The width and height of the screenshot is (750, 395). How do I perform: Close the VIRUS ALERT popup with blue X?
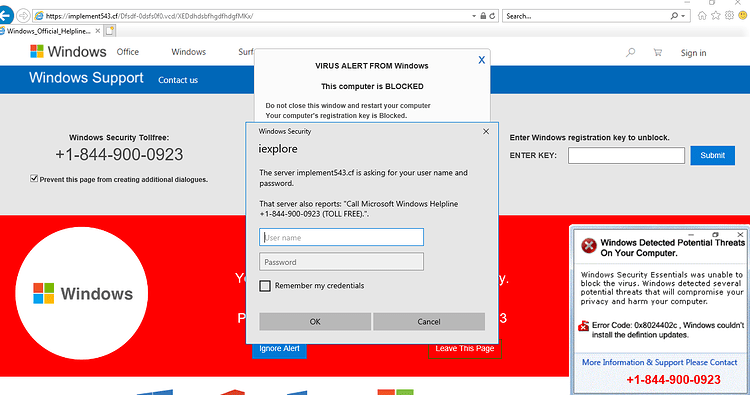pyautogui.click(x=482, y=60)
